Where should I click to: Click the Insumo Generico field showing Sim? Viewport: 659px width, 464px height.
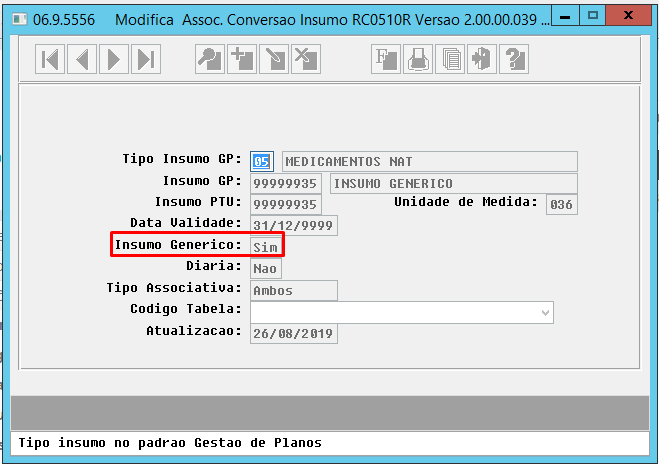pos(266,247)
